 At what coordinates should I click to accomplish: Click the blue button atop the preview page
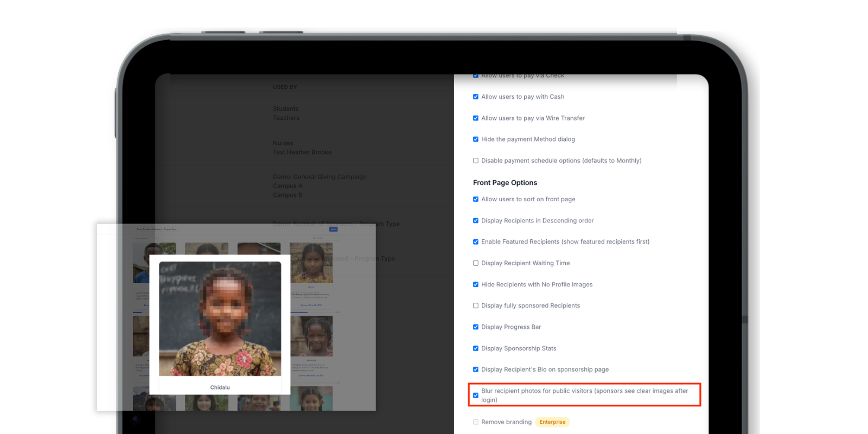click(x=334, y=229)
